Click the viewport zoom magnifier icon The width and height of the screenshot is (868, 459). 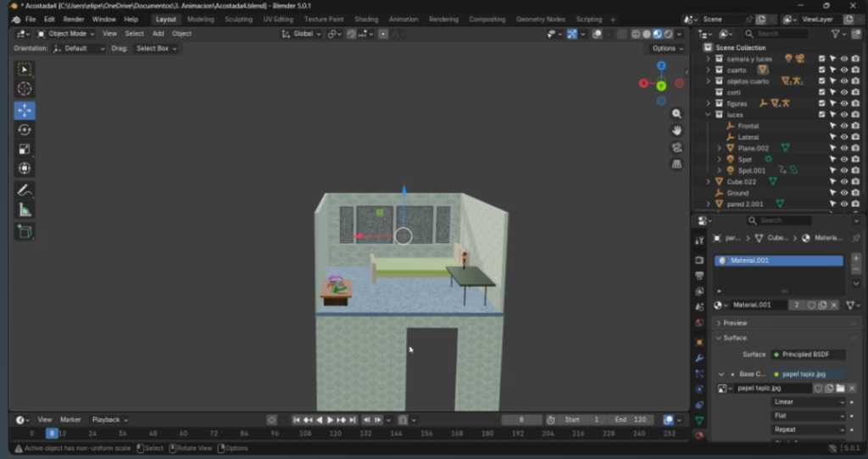pyautogui.click(x=676, y=113)
